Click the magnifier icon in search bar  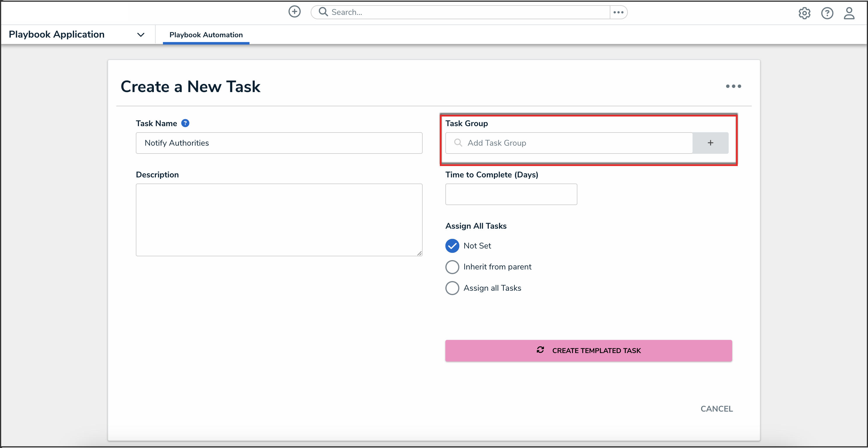[x=323, y=12]
